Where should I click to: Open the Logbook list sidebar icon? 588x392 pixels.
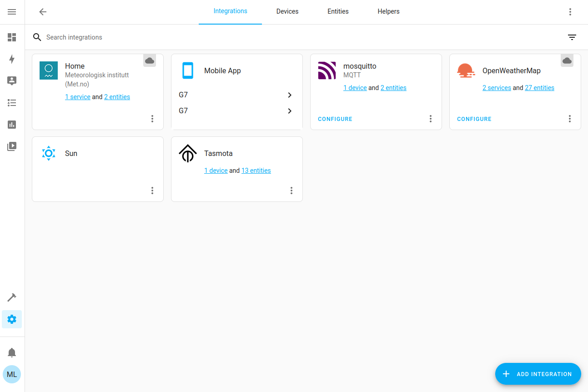[12, 103]
